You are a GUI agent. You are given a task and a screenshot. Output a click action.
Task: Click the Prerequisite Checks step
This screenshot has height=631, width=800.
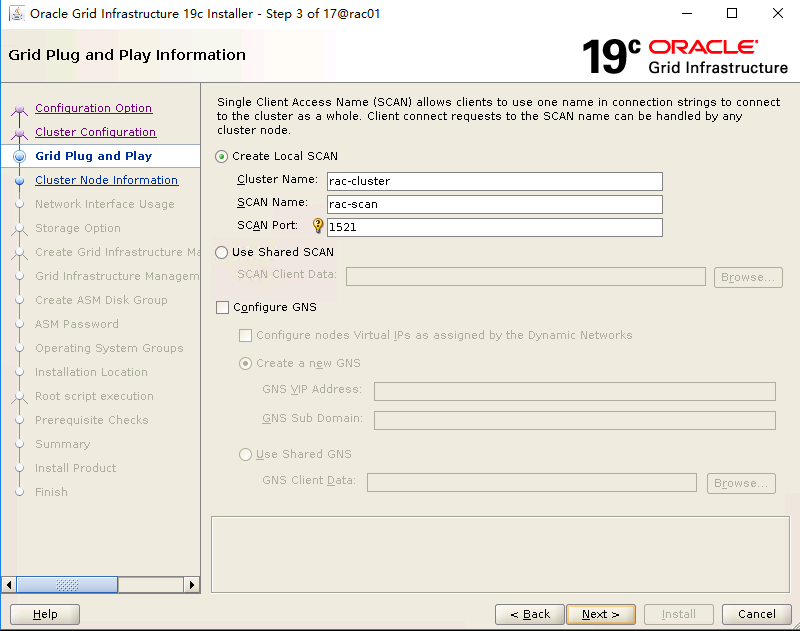[92, 420]
